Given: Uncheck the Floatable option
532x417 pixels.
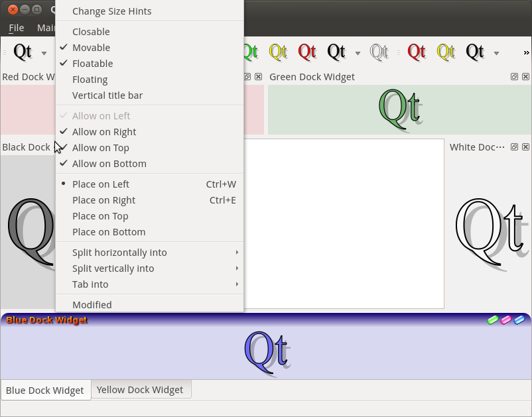Looking at the screenshot, I should pos(150,64).
